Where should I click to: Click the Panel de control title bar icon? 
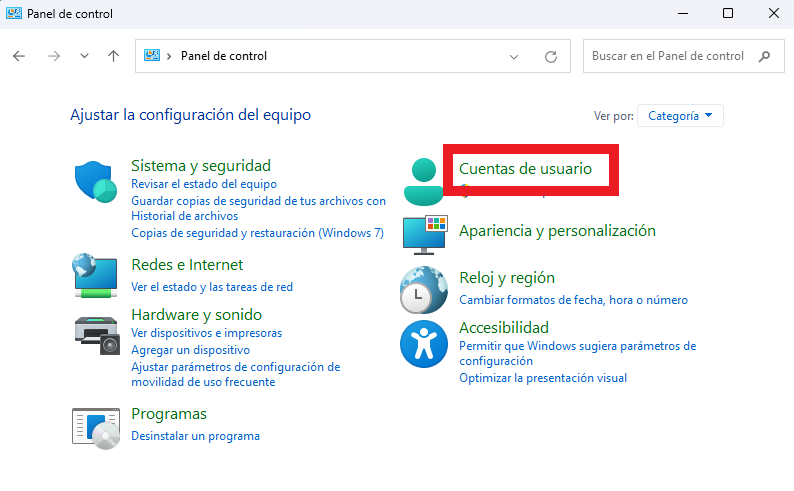(14, 13)
